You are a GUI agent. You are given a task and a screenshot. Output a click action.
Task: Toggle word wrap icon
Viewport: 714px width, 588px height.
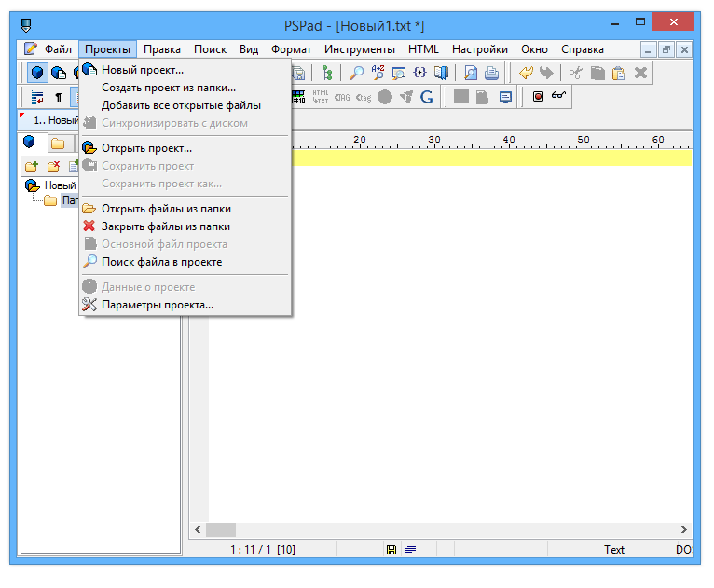tap(37, 97)
